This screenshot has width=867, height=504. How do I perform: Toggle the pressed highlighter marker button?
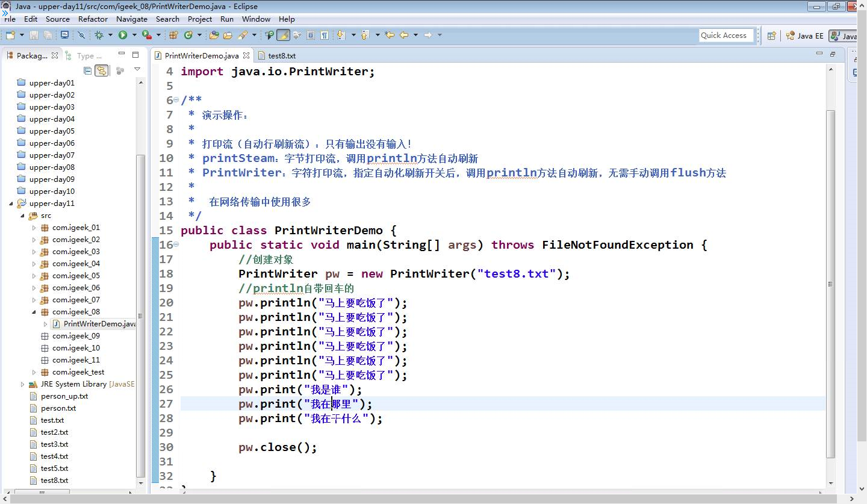(x=283, y=35)
